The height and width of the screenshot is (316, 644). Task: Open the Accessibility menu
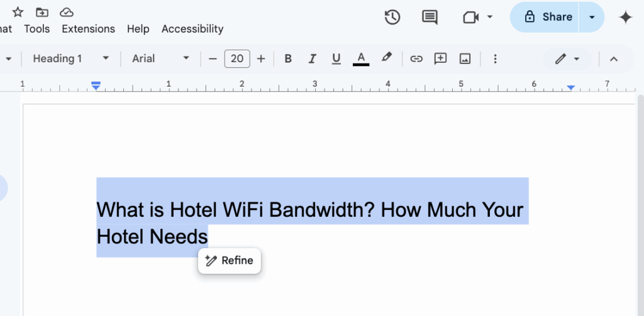[192, 29]
